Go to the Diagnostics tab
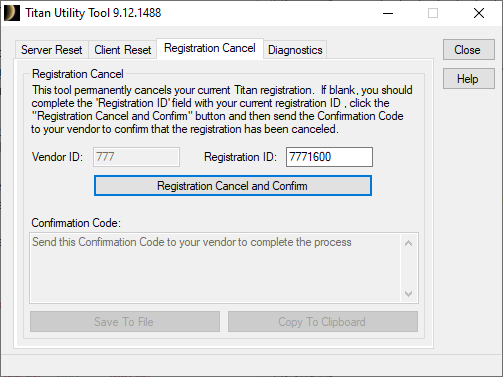Viewport: 503px width, 377px height. tap(295, 50)
